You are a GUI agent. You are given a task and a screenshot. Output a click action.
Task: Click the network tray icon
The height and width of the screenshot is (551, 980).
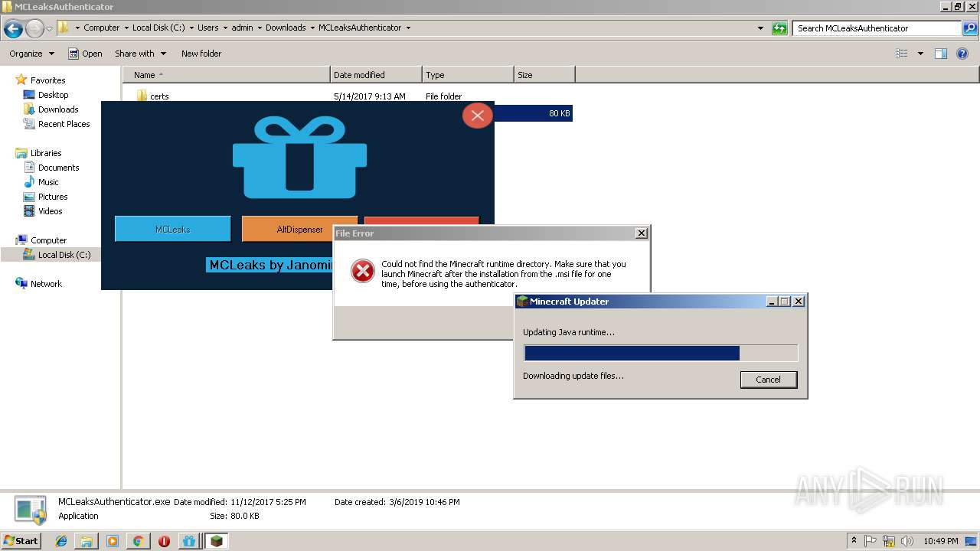point(889,541)
